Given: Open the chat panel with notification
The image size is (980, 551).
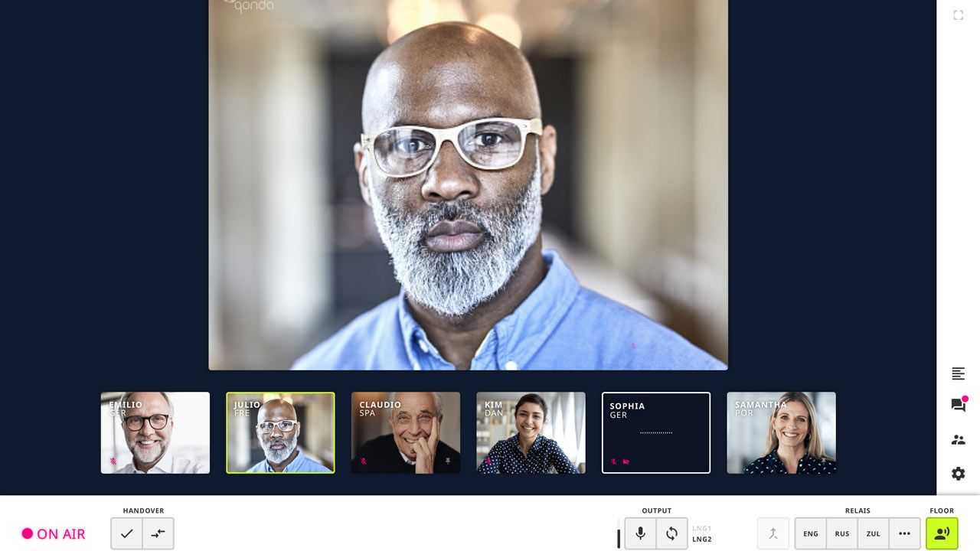Looking at the screenshot, I should pyautogui.click(x=958, y=406).
